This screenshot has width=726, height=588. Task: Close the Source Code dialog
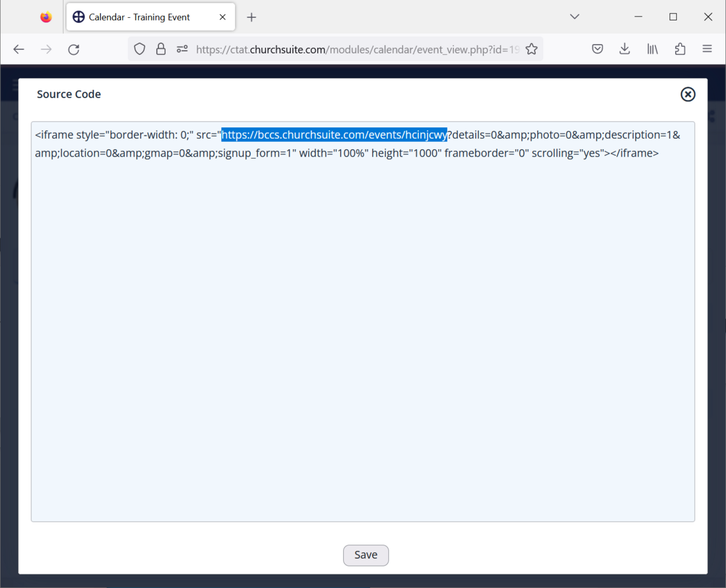[688, 94]
